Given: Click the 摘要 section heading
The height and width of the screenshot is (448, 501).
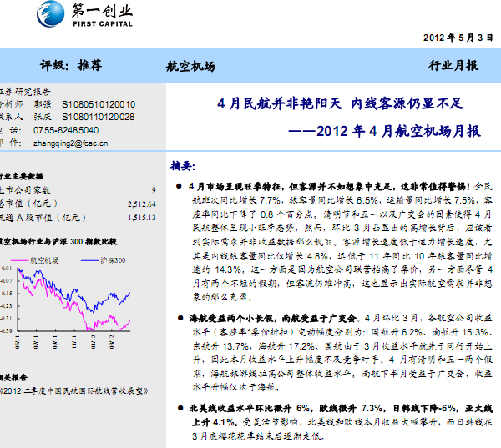Looking at the screenshot, I should (183, 166).
